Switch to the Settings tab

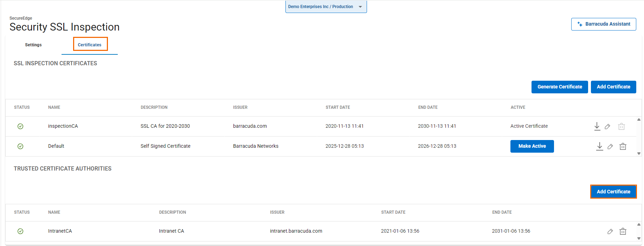coord(33,45)
